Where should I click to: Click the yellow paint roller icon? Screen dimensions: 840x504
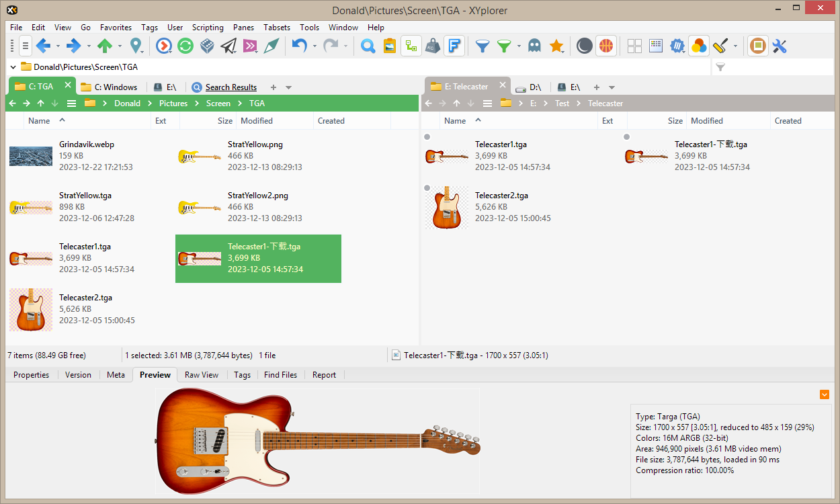(x=720, y=46)
